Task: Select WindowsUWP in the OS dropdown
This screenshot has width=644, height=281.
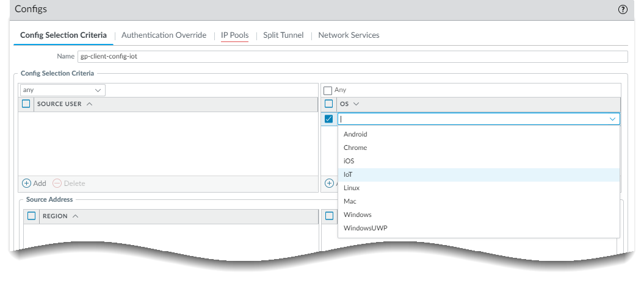Action: coord(365,228)
